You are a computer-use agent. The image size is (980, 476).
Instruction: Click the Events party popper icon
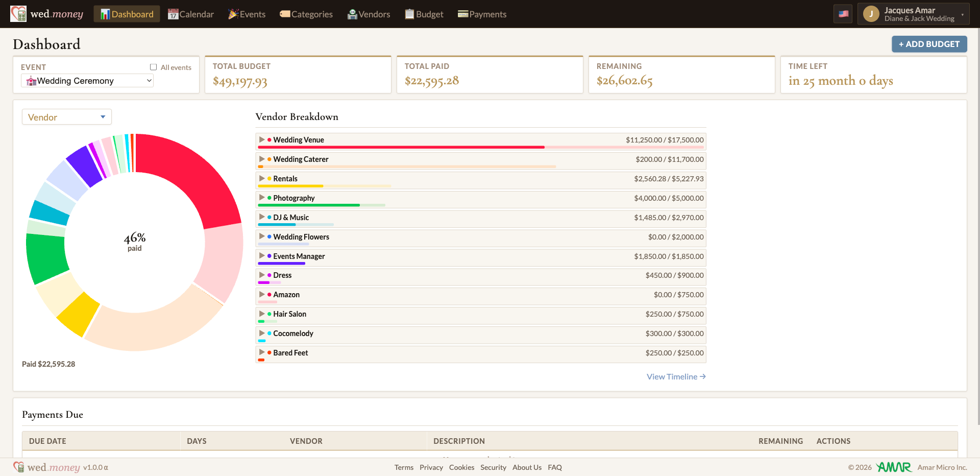click(233, 14)
